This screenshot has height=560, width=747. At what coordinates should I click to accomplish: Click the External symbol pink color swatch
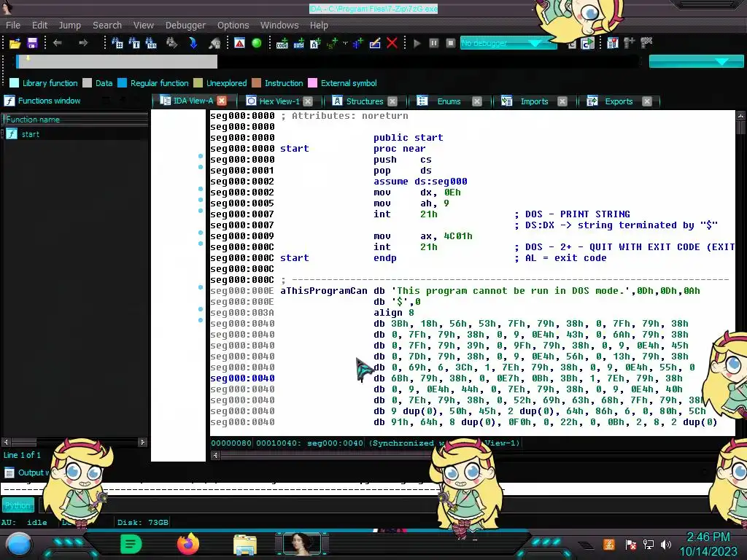coord(312,83)
